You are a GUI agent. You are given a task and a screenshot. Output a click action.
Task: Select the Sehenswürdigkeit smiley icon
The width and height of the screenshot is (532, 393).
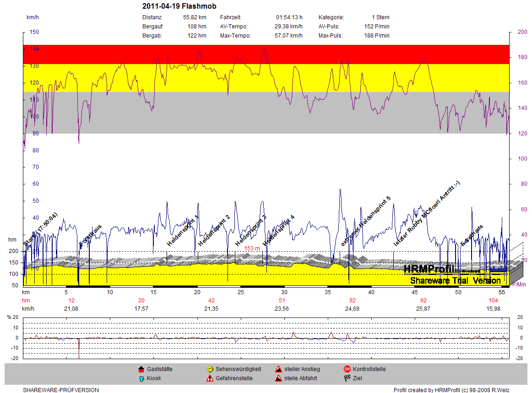pyautogui.click(x=210, y=369)
